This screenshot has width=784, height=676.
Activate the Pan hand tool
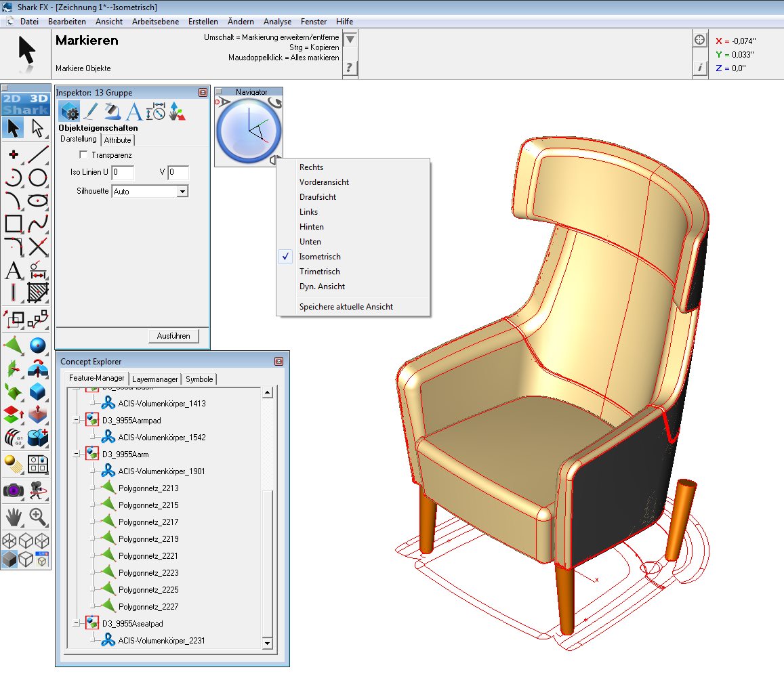[14, 517]
